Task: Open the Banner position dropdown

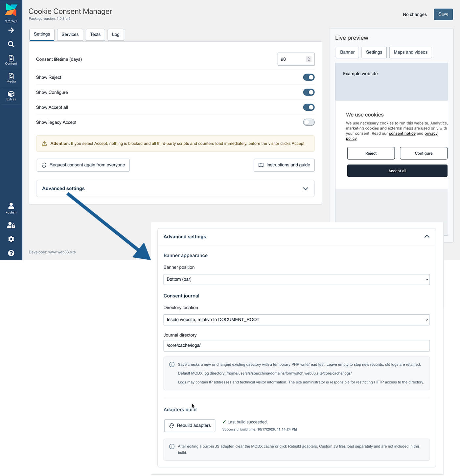Action: (x=296, y=279)
